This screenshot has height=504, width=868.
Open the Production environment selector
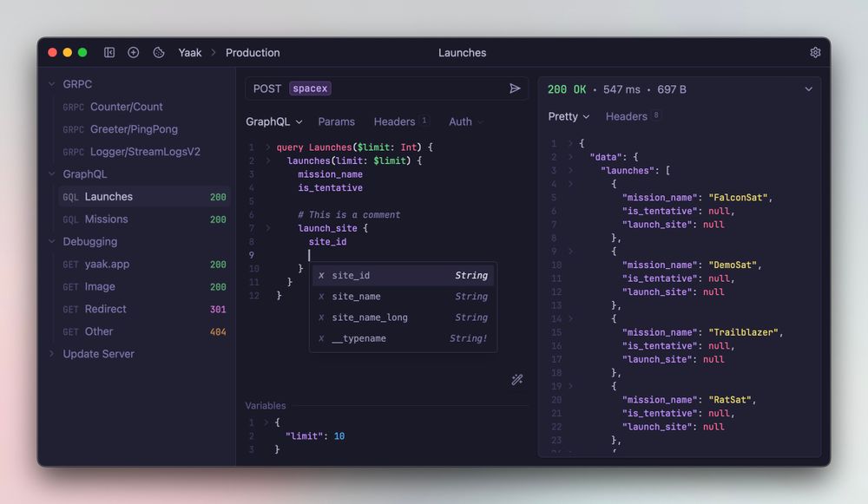click(x=252, y=52)
